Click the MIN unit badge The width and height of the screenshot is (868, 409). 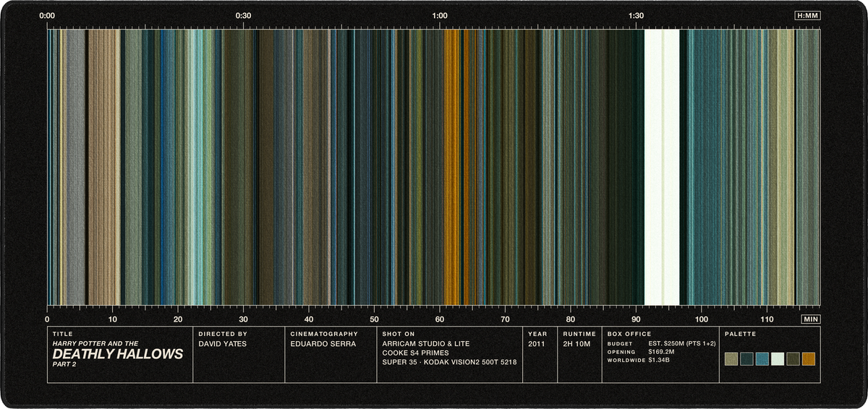[811, 319]
